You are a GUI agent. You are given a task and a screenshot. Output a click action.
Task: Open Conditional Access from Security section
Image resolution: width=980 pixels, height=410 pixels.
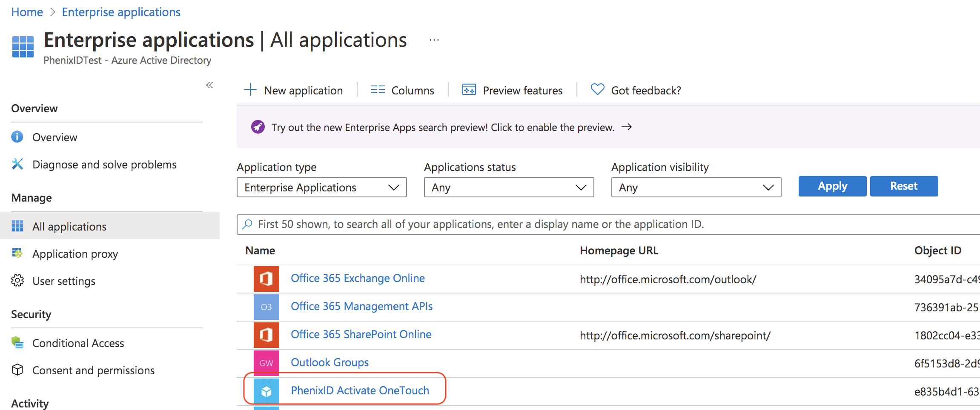(x=78, y=343)
